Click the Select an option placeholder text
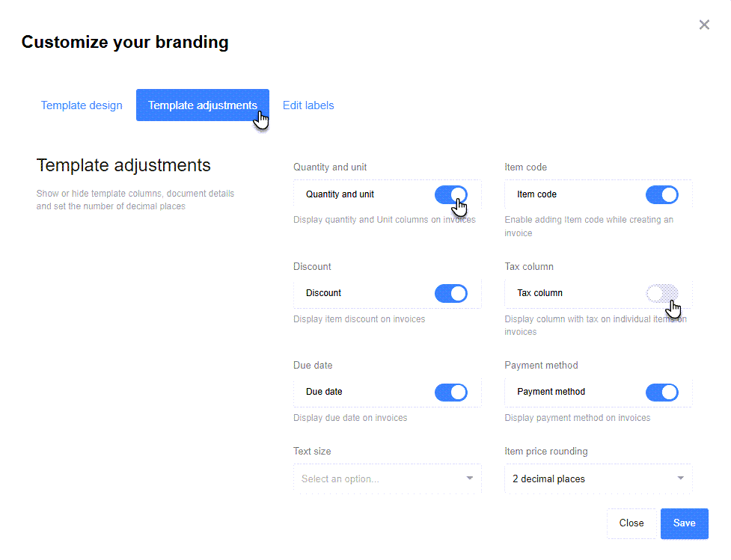731x560 pixels. tap(340, 479)
